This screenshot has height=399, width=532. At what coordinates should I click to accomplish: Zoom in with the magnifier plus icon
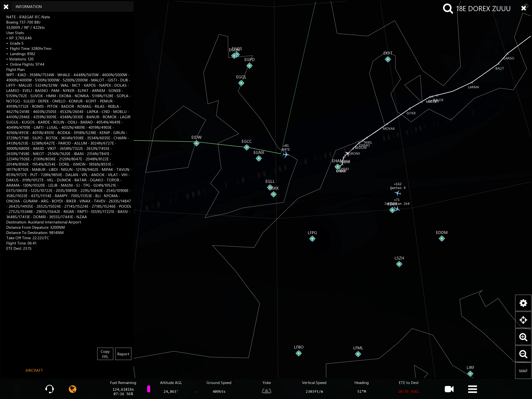pos(523,337)
